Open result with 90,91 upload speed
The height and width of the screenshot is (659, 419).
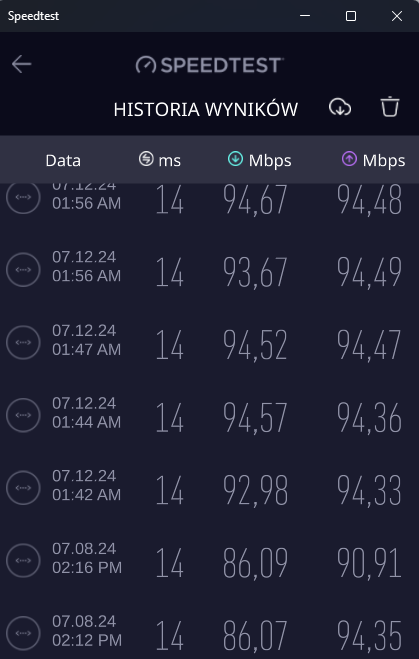click(209, 561)
